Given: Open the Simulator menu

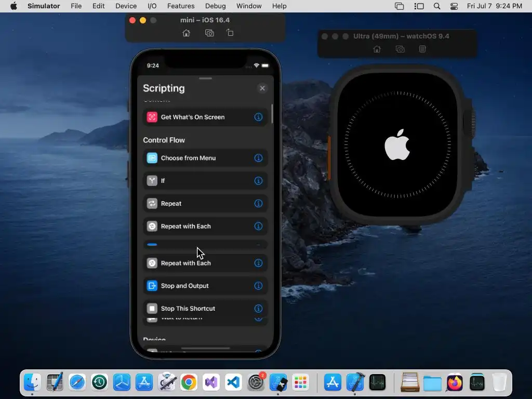Looking at the screenshot, I should point(44,6).
